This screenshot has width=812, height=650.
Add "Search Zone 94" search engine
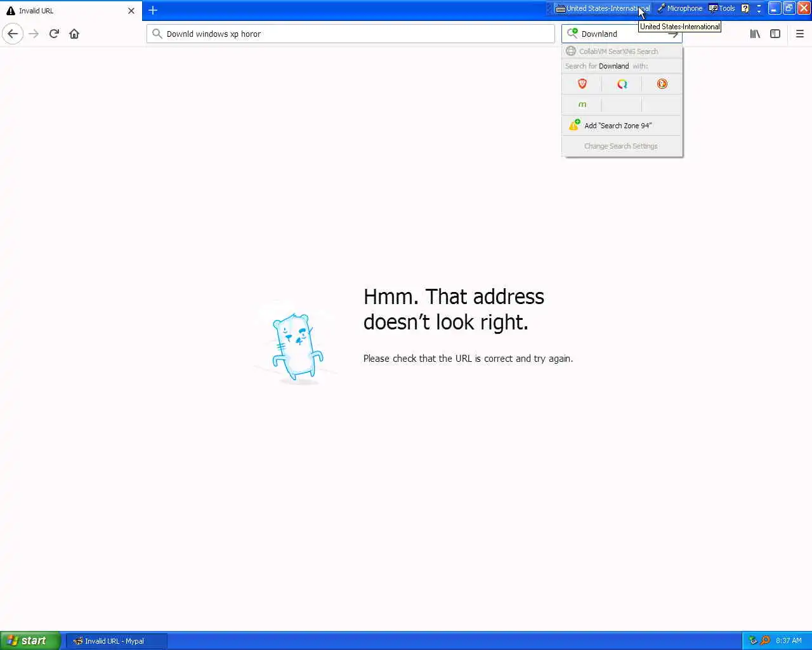coord(622,126)
